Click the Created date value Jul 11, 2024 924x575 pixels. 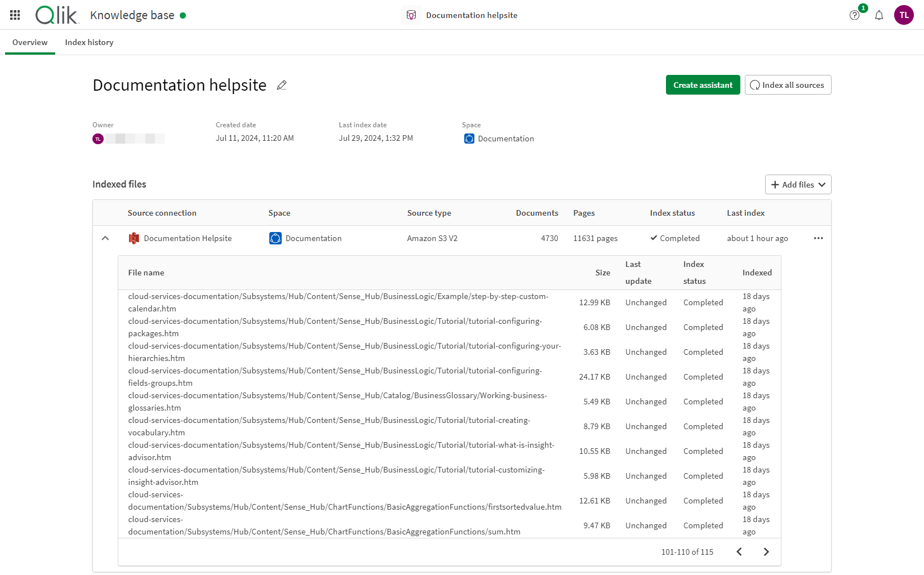pos(255,138)
